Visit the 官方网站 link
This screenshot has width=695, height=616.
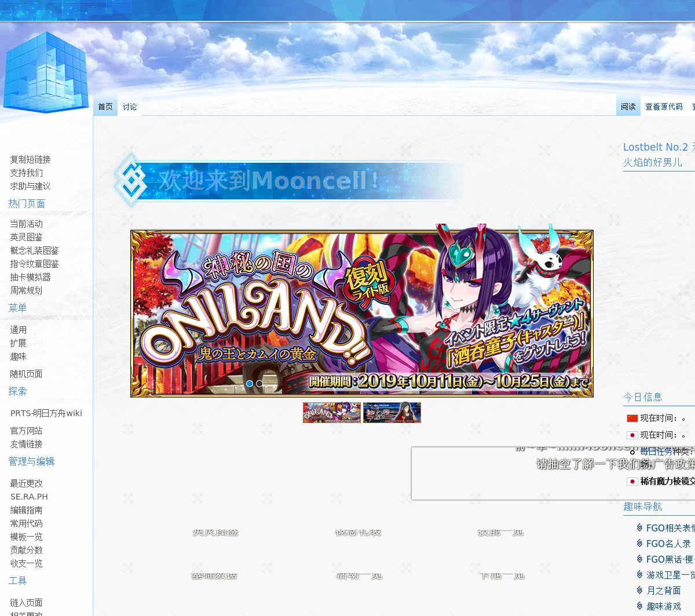click(x=26, y=431)
